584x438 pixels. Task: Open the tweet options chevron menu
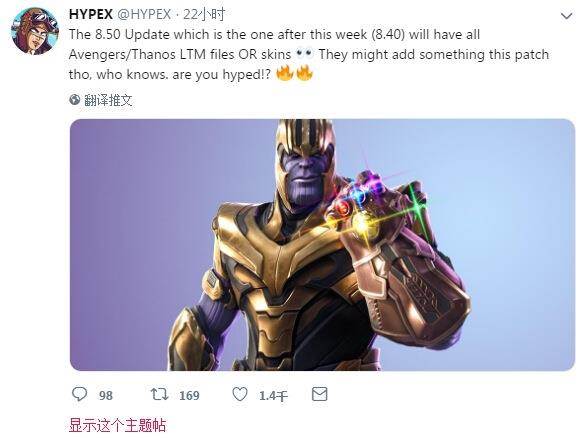(x=566, y=16)
